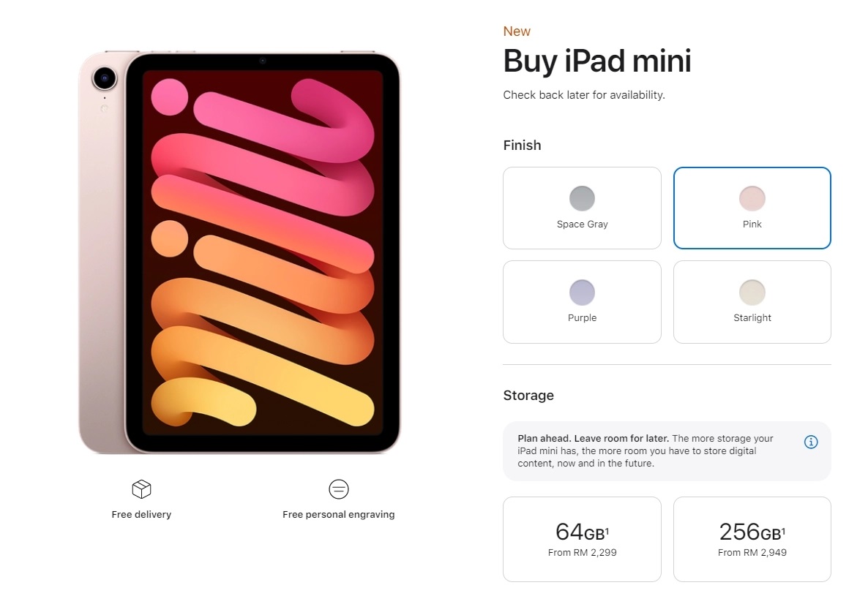Viewport: 868px width, 596px height.
Task: Select 64GB storage option
Action: (x=582, y=539)
